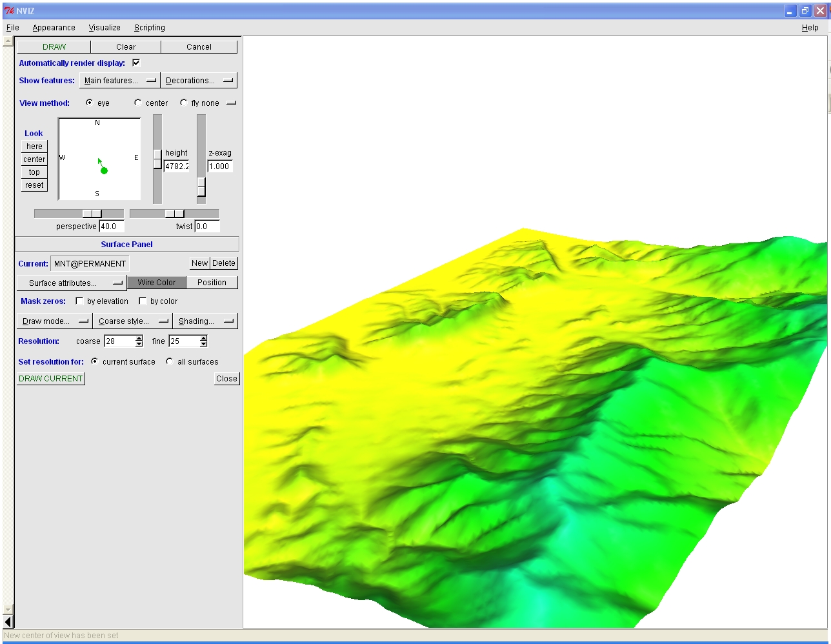Open the Shading dropdown
Screen dimensions: 831x644
205,321
